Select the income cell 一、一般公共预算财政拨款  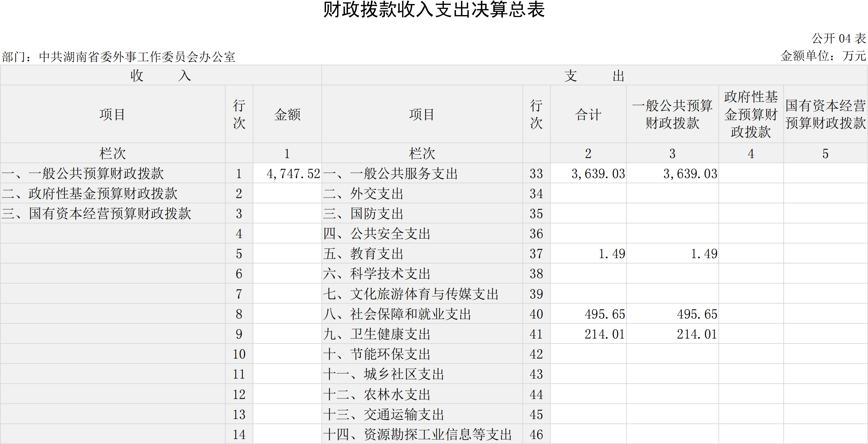point(113,173)
